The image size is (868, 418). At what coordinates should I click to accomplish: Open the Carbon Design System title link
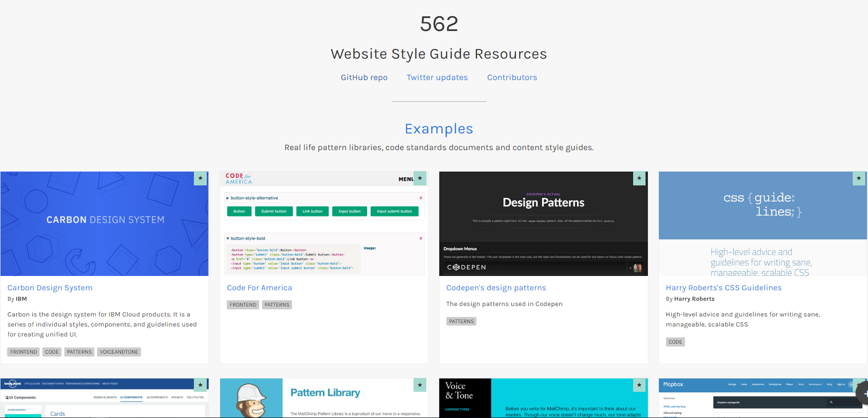click(x=50, y=288)
